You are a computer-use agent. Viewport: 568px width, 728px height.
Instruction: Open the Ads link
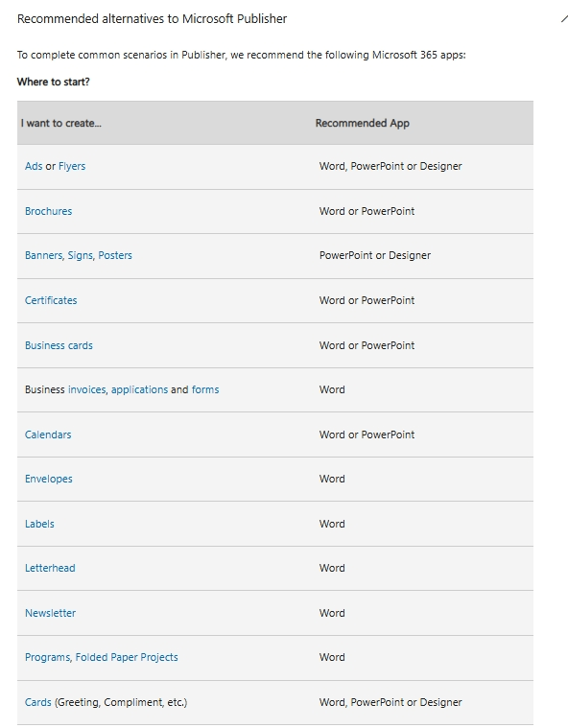coord(34,166)
